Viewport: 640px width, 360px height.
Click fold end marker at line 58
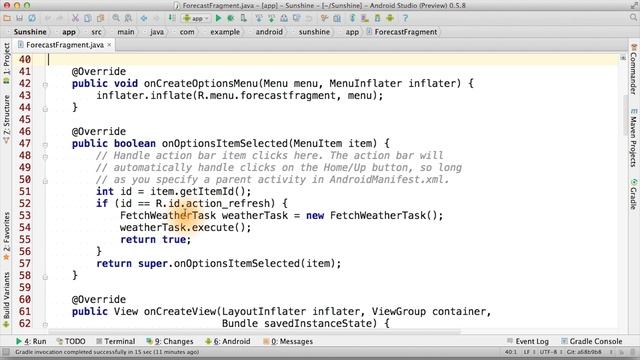45,277
